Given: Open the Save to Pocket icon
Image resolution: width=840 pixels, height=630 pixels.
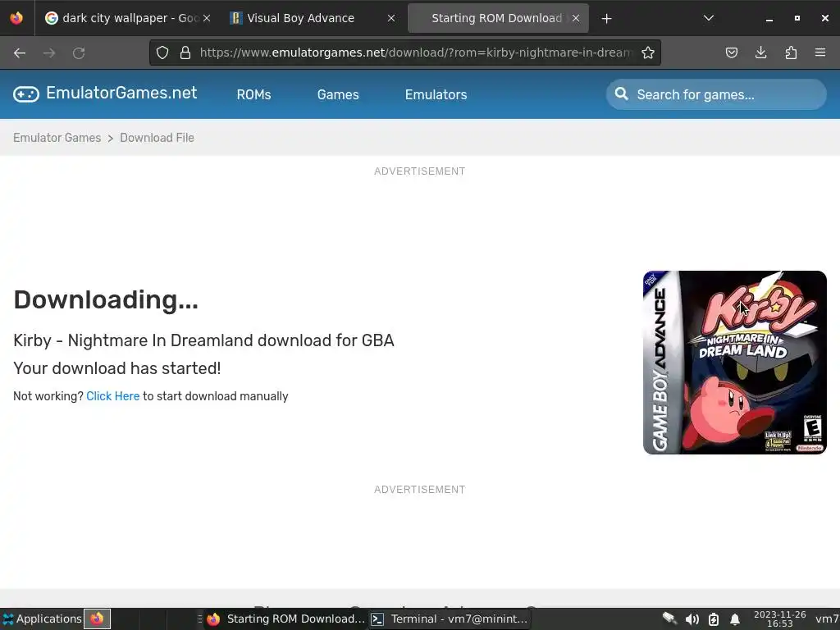Looking at the screenshot, I should 731,52.
